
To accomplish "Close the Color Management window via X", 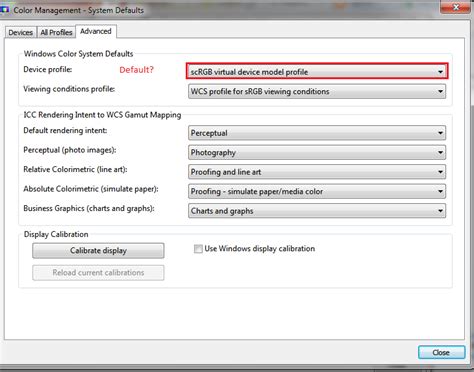I will tap(456, 7).
